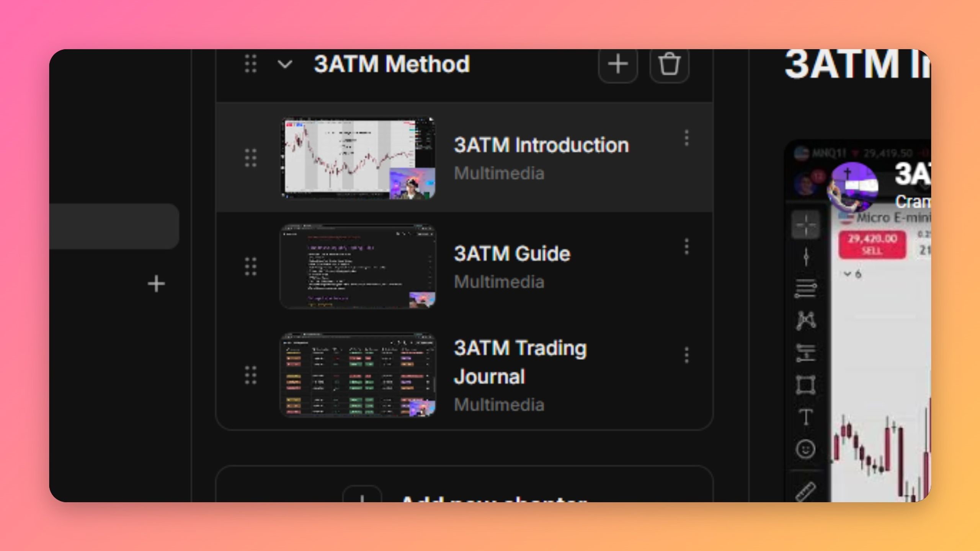
Task: Select the Text tool in chart toolbar
Action: click(806, 417)
